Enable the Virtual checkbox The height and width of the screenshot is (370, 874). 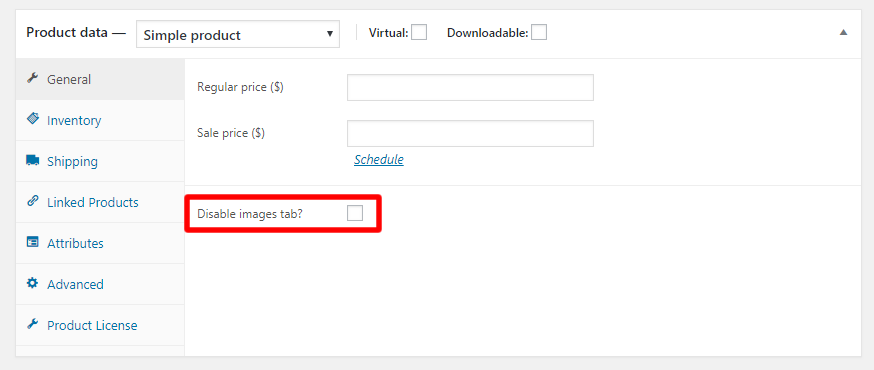pos(419,32)
